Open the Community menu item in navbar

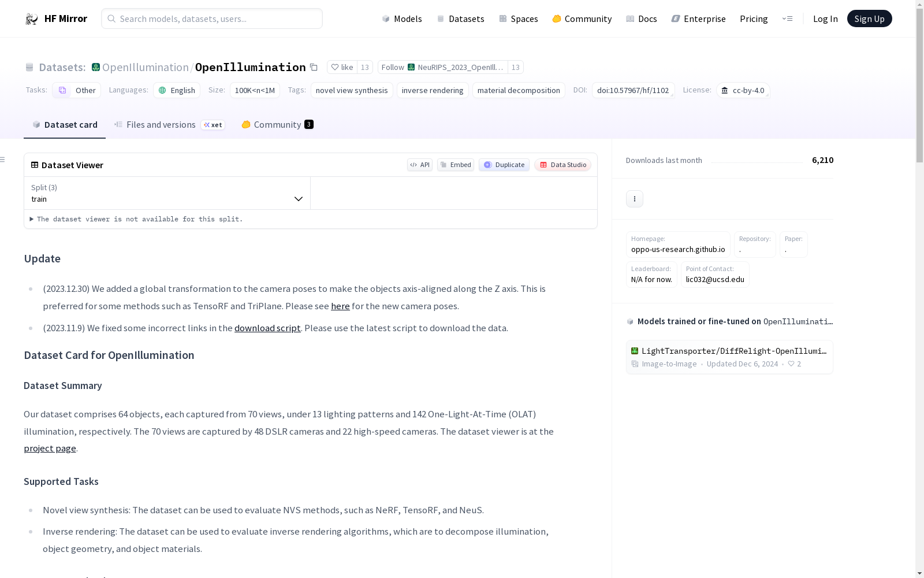(x=582, y=18)
